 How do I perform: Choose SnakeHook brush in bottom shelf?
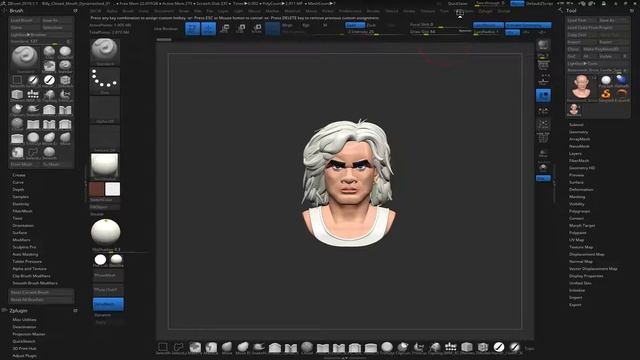(259, 348)
